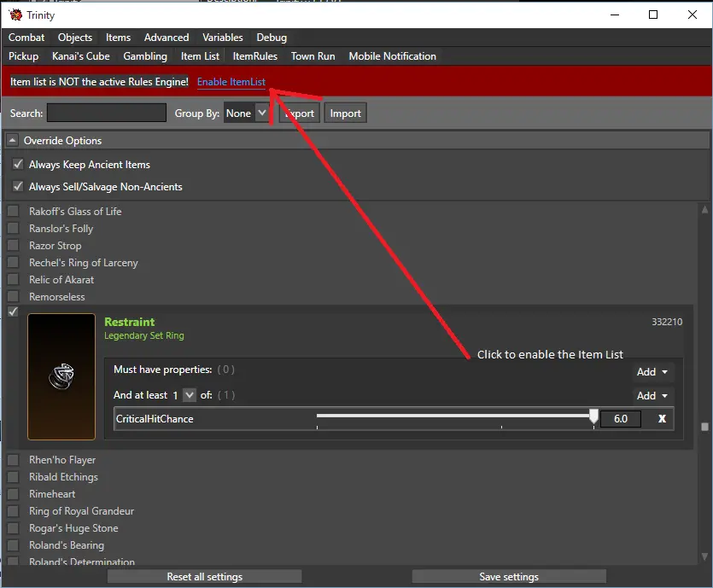Open Add menu for Must have properties
This screenshot has width=713, height=588.
652,372
